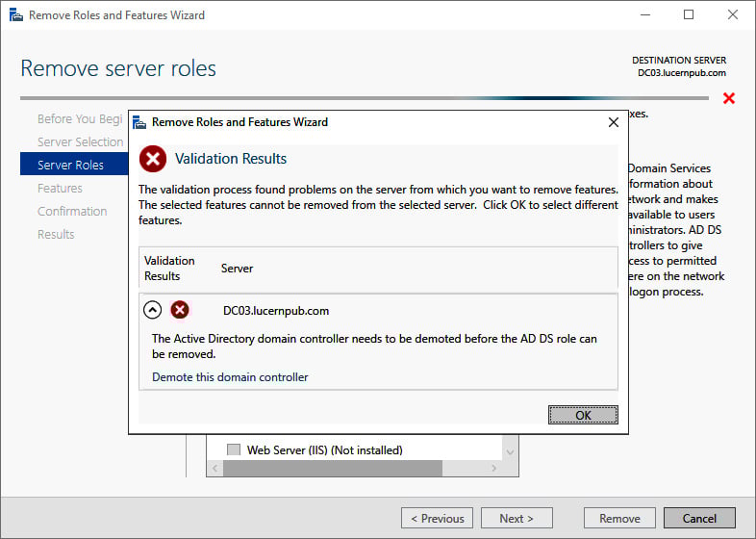Click the roles list scroll down arrow

(510, 452)
